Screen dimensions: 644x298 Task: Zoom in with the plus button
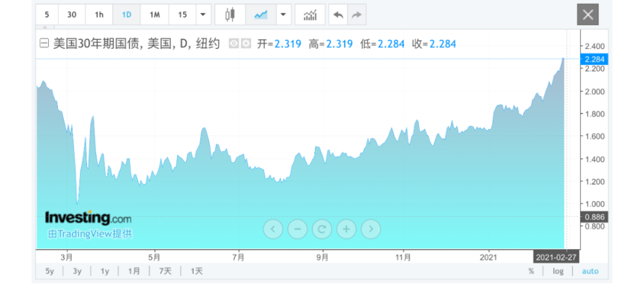tap(346, 229)
